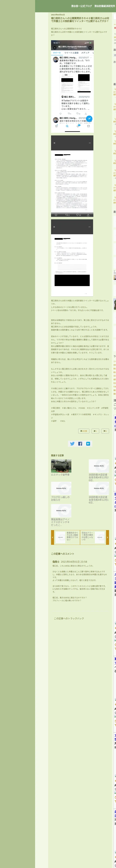Open the #KCL tag
Viewport: 116px width, 868px height.
(63, 421)
